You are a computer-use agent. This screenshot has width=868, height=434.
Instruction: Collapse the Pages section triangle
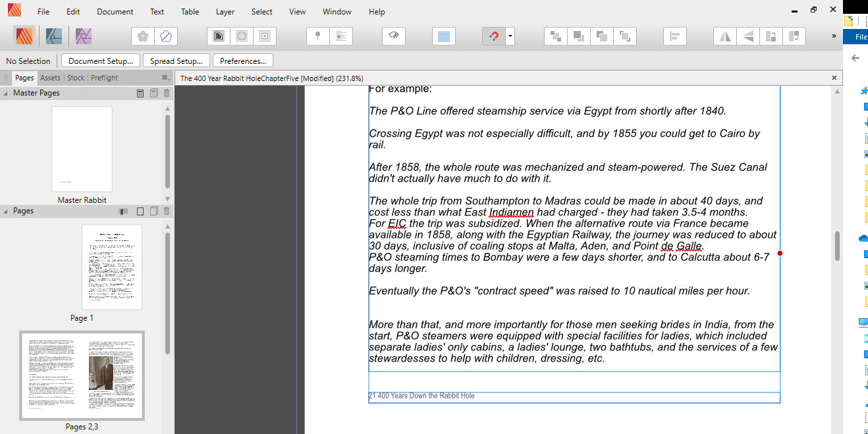point(6,211)
